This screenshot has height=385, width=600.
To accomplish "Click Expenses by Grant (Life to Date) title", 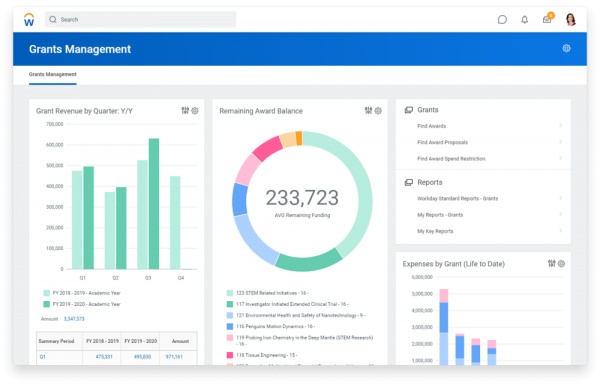I will tap(453, 264).
